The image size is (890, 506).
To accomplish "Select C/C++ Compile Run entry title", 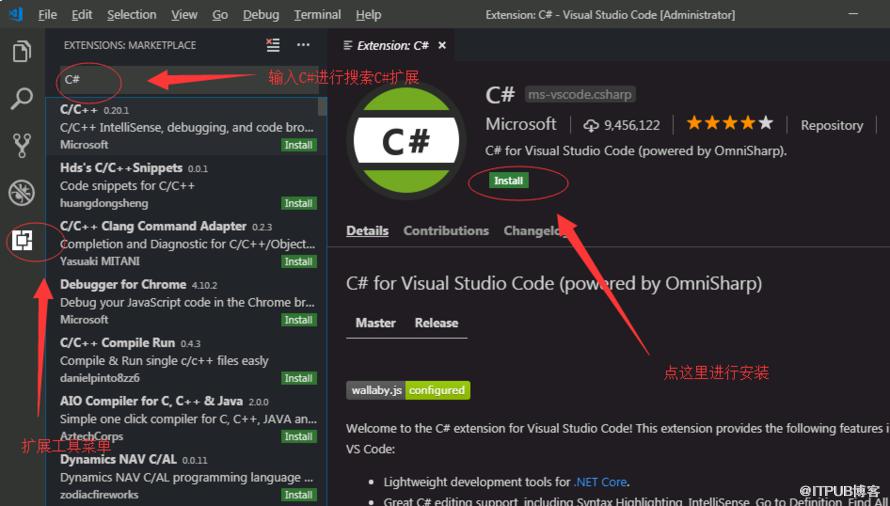I will pos(117,342).
